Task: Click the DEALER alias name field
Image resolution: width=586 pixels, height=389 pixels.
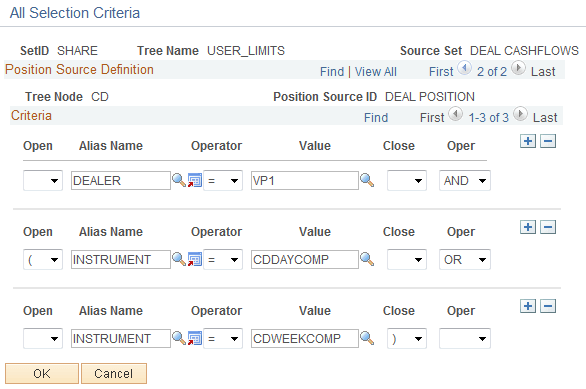Action: [x=121, y=181]
